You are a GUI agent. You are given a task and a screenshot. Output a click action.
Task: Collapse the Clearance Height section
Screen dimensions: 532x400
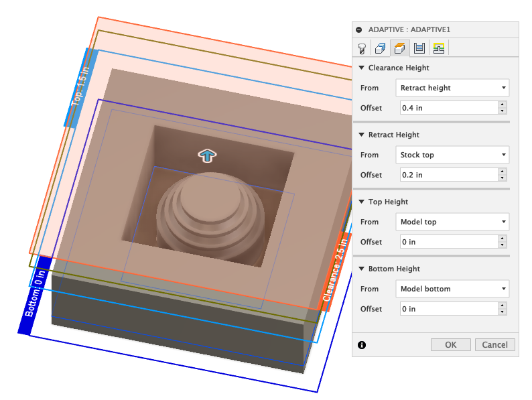(x=362, y=68)
